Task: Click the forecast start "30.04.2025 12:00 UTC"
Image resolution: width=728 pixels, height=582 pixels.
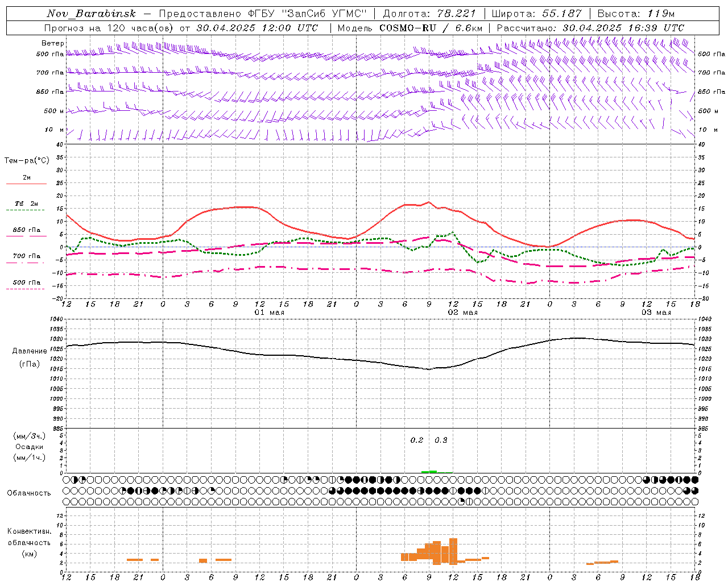Action: [257, 28]
